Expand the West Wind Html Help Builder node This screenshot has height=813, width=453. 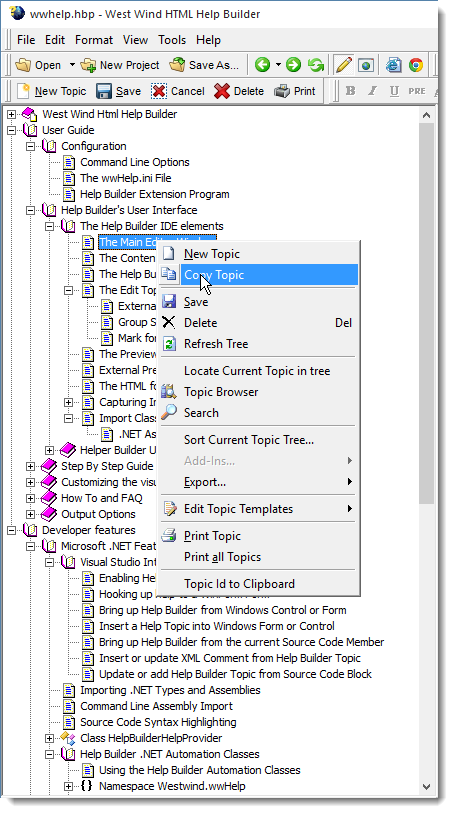pyautogui.click(x=11, y=115)
